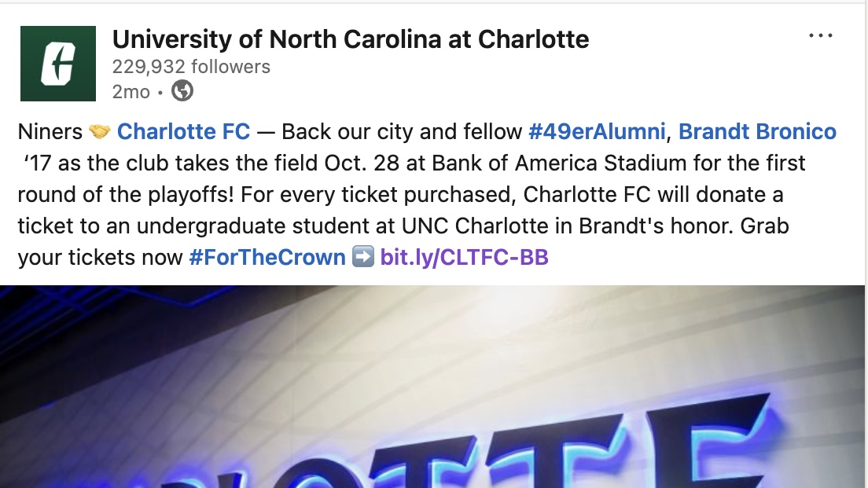868x488 pixels.
Task: Click the globe public-visibility icon beside "2mo"
Action: [180, 91]
